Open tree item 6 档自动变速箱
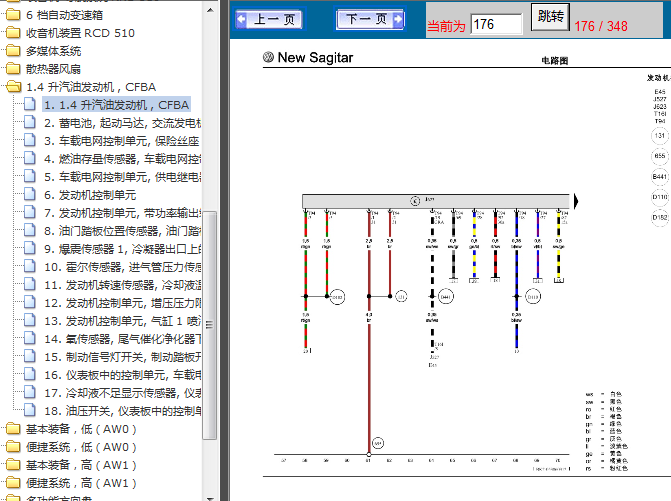Image resolution: width=671 pixels, height=501 pixels. point(64,15)
